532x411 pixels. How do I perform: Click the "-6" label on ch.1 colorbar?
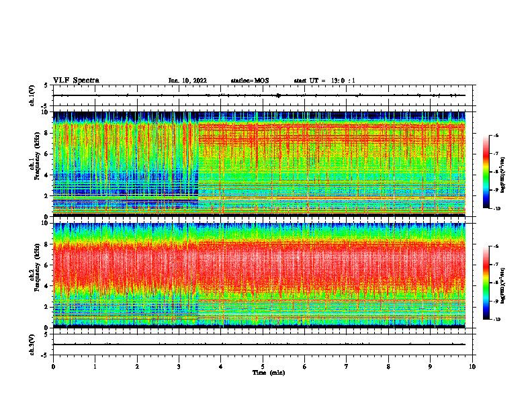pos(496,135)
